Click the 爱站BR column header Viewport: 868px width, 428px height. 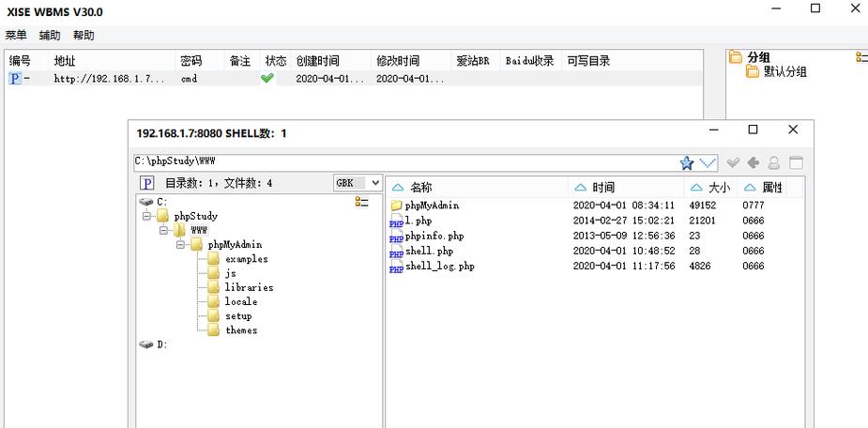(473, 61)
